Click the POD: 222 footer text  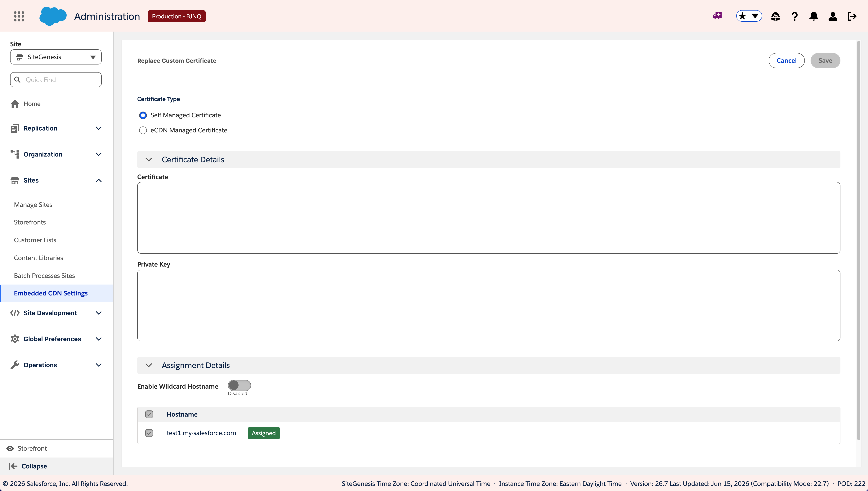point(851,484)
